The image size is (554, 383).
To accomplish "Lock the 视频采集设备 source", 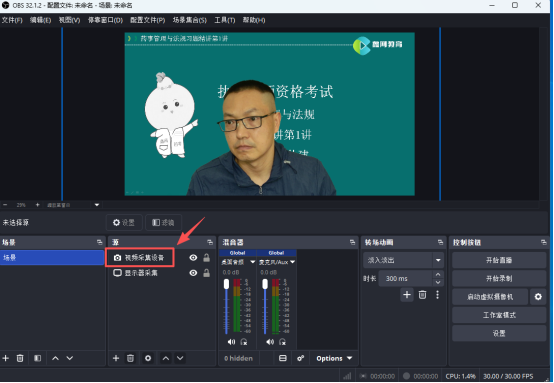I will click(x=207, y=258).
